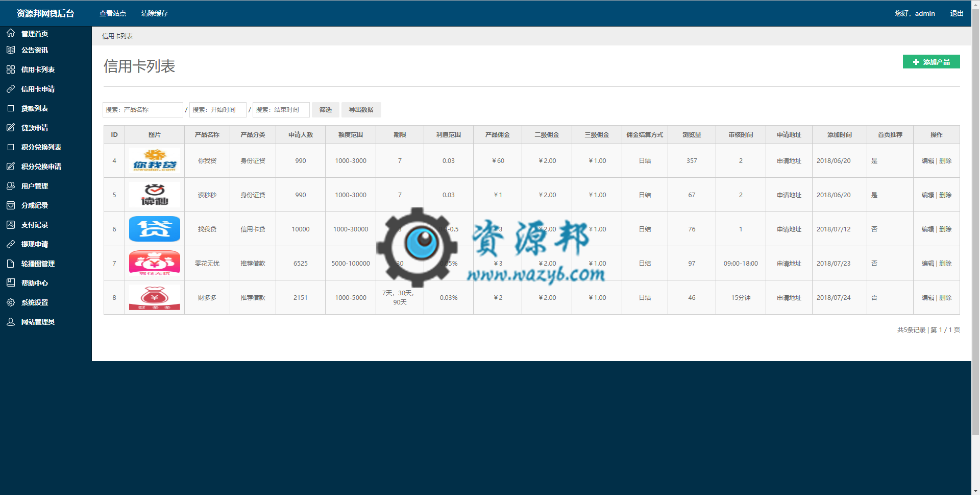
Task: Click 编辑 for 读秒秒 row
Action: (927, 195)
